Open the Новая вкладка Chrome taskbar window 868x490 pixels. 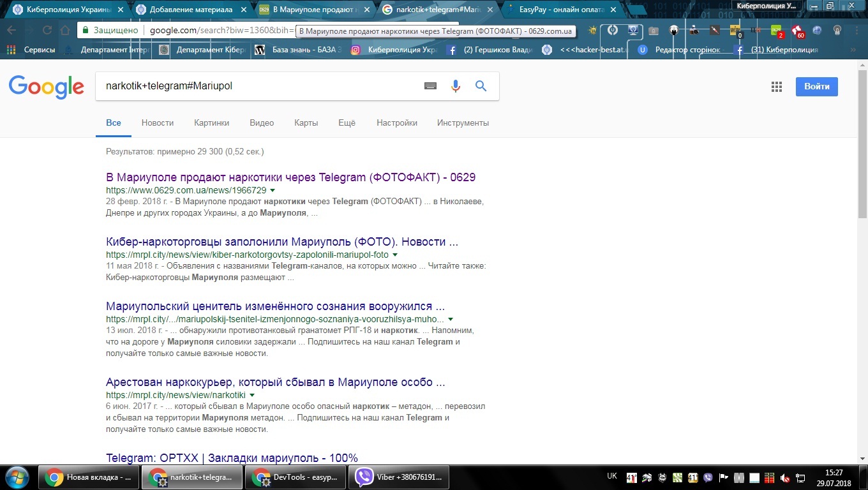coord(88,477)
